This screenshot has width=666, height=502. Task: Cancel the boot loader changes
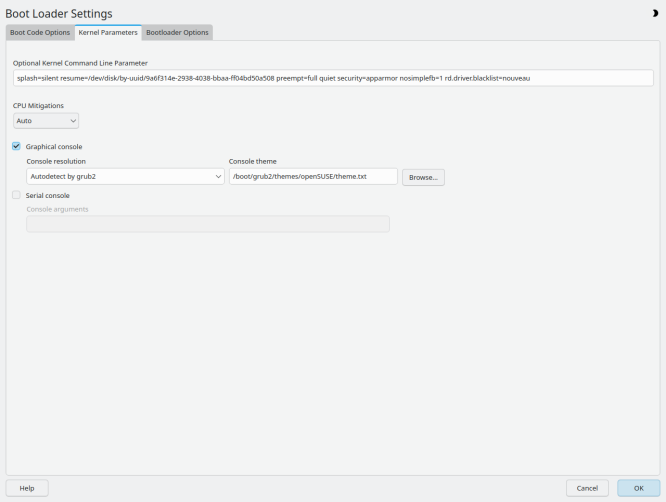click(x=587, y=488)
